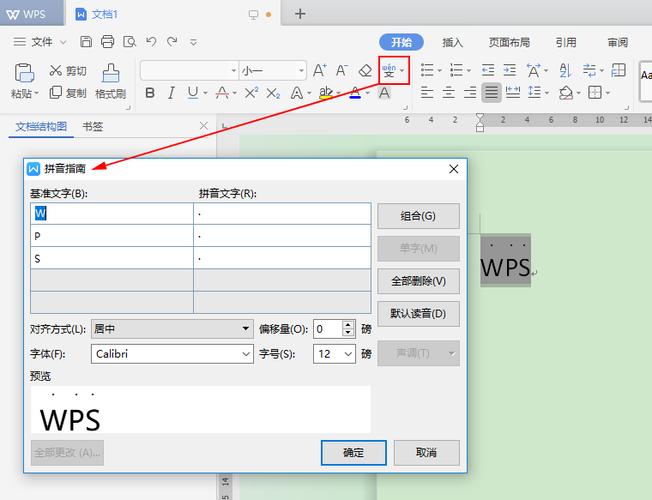Image resolution: width=652 pixels, height=500 pixels.
Task: Open the Pinyin Guide (wén) tool
Action: [389, 70]
